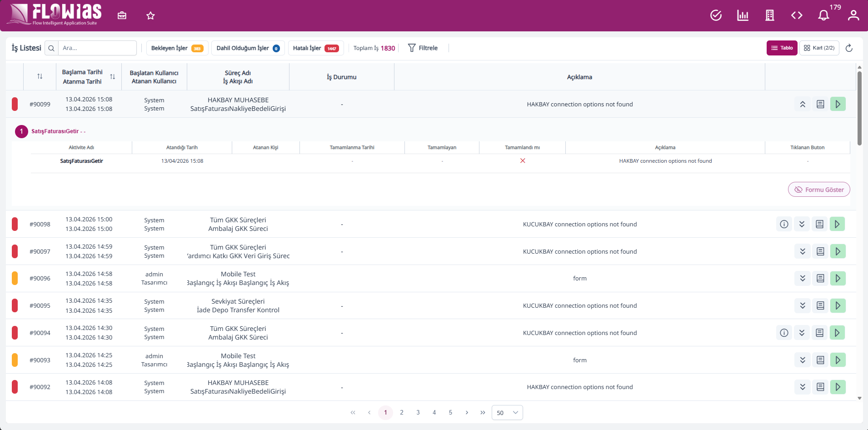Viewport: 868px width, 430px height.
Task: Click the star favorites icon
Action: click(x=150, y=16)
